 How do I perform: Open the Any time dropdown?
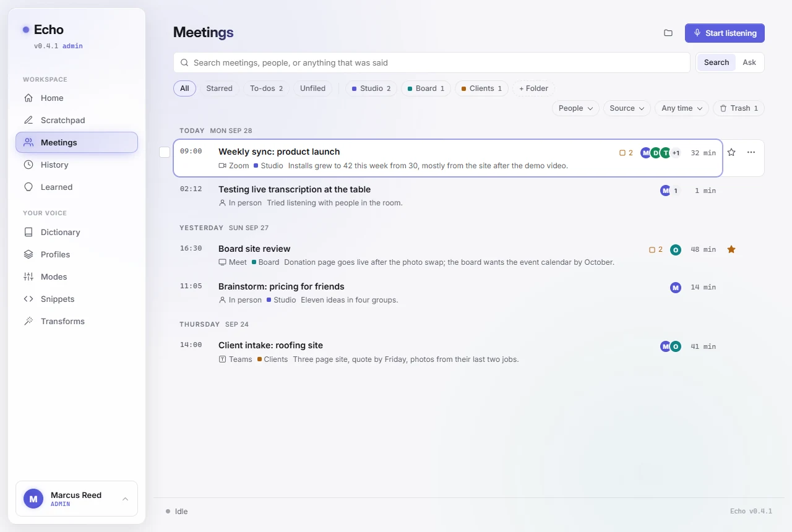682,108
